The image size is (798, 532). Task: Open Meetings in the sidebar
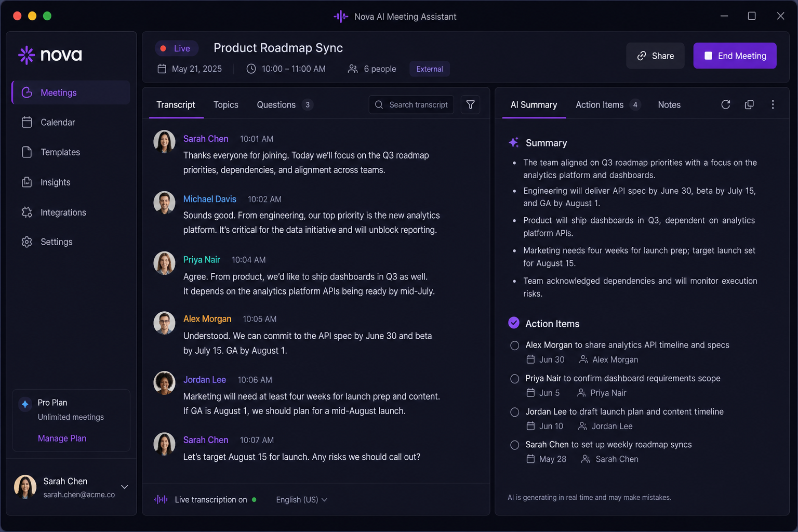[71, 92]
